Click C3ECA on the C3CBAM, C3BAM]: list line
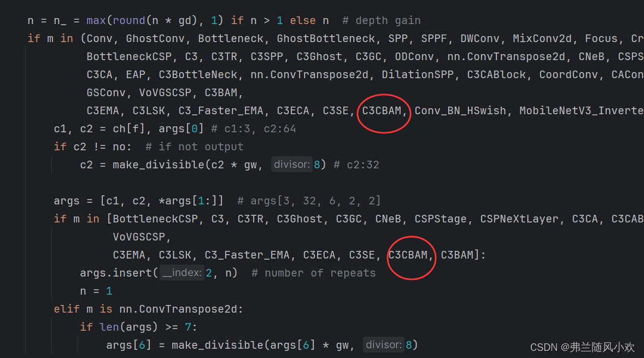Screen dimensions: 644x358 click(x=319, y=255)
